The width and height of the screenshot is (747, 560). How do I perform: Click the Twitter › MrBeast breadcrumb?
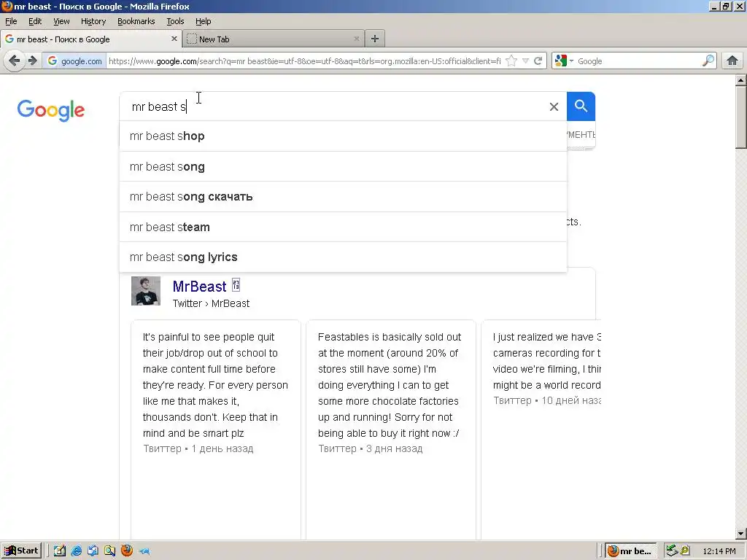[211, 304]
